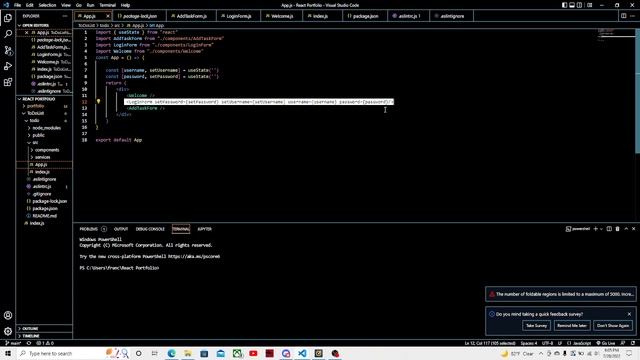Expand the Timeline section
640x360 pixels.
point(44,336)
